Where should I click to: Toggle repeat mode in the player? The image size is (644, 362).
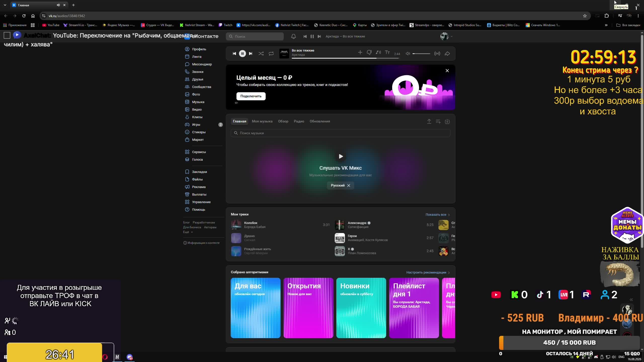click(271, 54)
